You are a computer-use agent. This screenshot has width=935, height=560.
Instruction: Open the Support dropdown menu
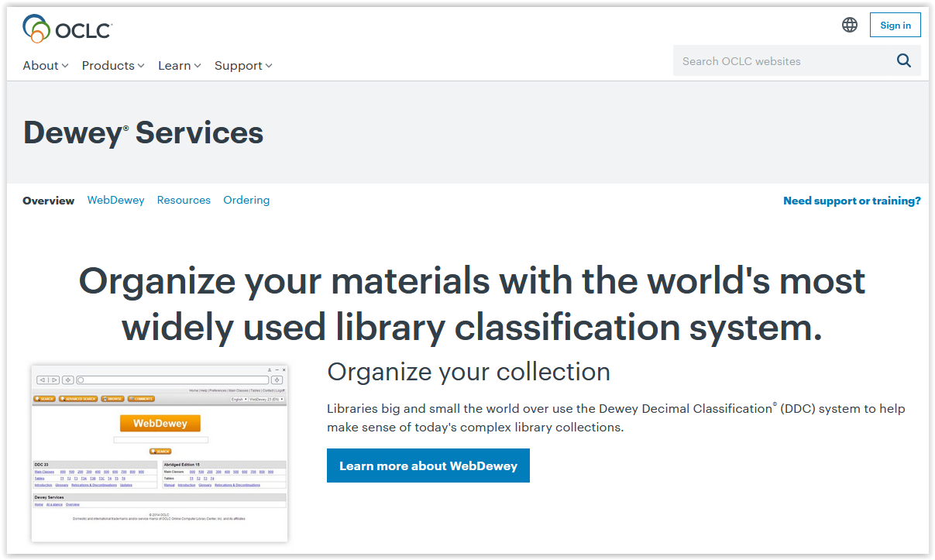click(243, 66)
